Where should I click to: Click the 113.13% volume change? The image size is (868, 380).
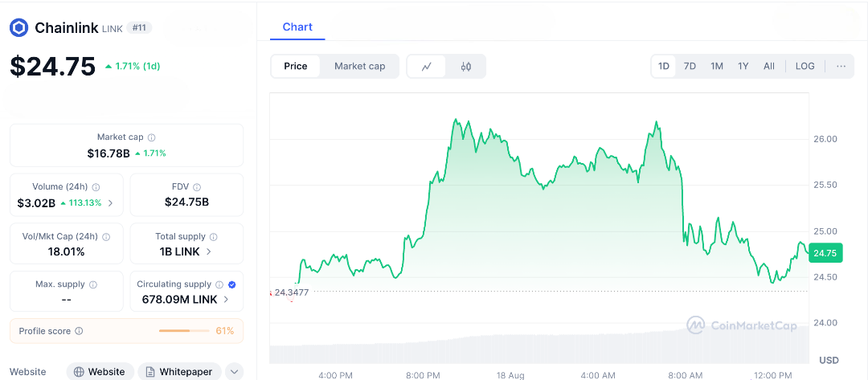point(81,203)
